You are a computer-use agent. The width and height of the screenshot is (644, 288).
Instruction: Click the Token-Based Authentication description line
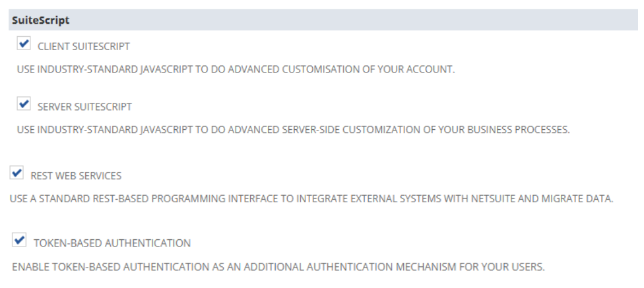click(x=278, y=268)
